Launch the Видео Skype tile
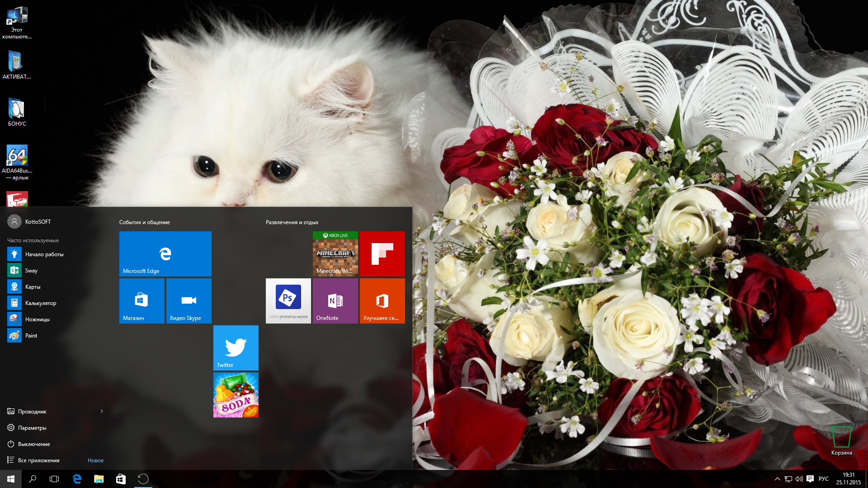Image resolution: width=868 pixels, height=488 pixels. [x=189, y=301]
